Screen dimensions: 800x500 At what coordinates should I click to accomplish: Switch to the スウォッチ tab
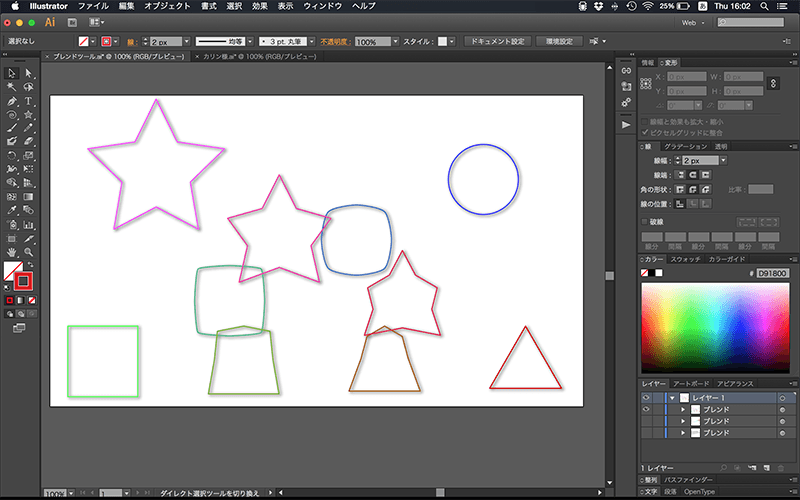685,259
